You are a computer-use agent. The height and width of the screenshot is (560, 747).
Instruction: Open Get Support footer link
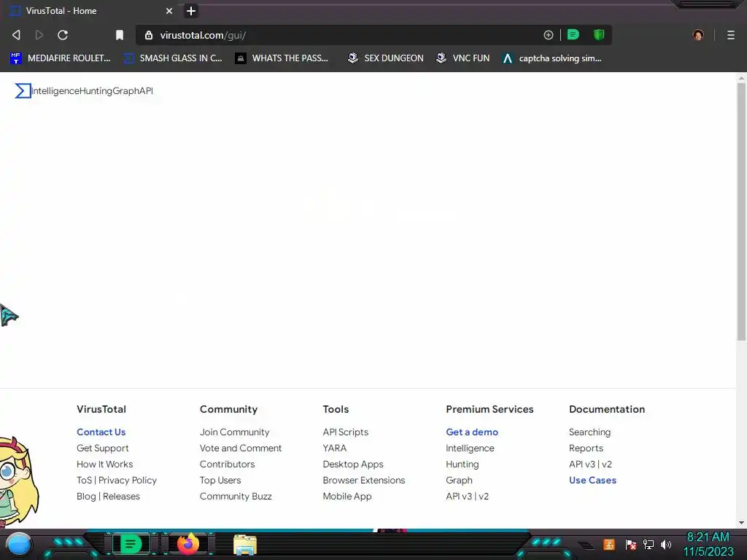tap(102, 448)
